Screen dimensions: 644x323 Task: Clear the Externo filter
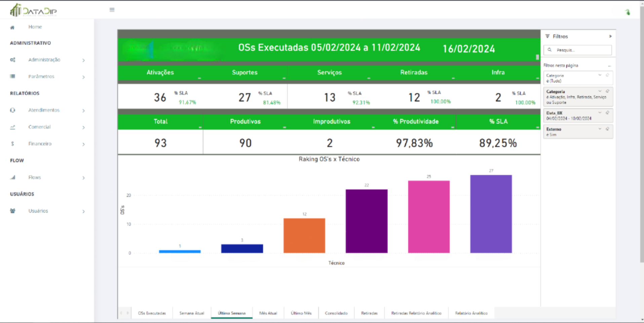click(607, 129)
